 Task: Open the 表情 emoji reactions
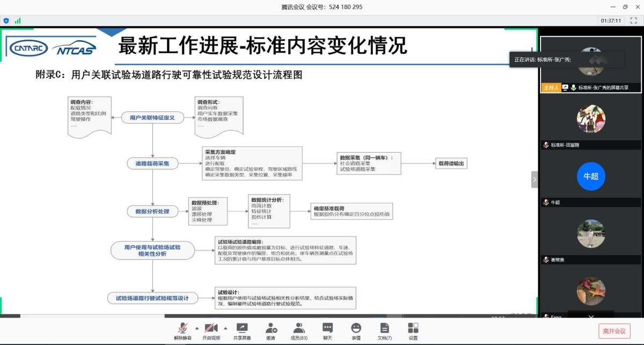(x=356, y=328)
